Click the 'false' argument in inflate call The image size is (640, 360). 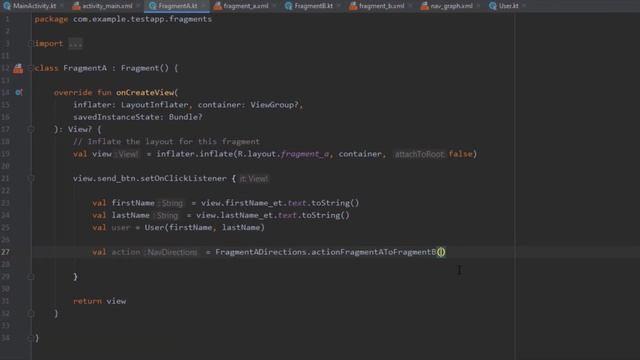(x=460, y=154)
